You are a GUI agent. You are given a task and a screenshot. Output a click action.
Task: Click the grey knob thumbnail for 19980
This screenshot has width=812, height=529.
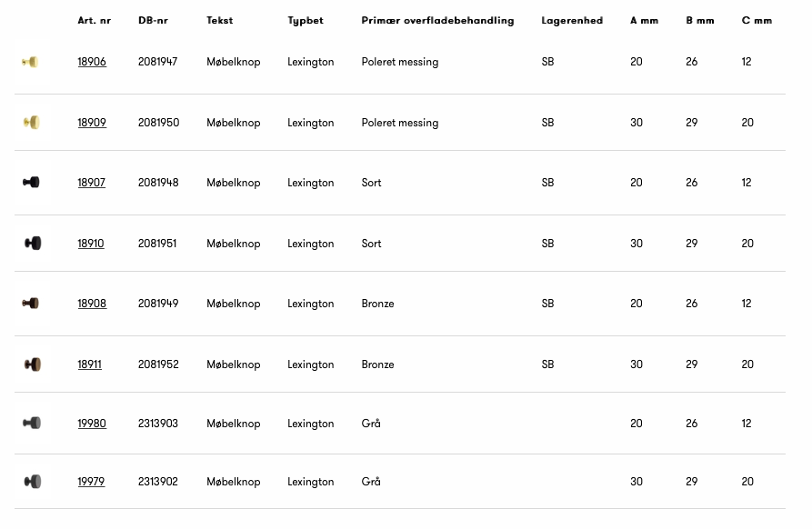pyautogui.click(x=32, y=423)
